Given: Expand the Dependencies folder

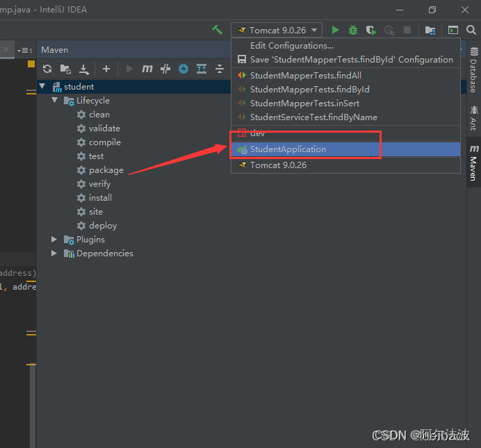Looking at the screenshot, I should (x=54, y=253).
